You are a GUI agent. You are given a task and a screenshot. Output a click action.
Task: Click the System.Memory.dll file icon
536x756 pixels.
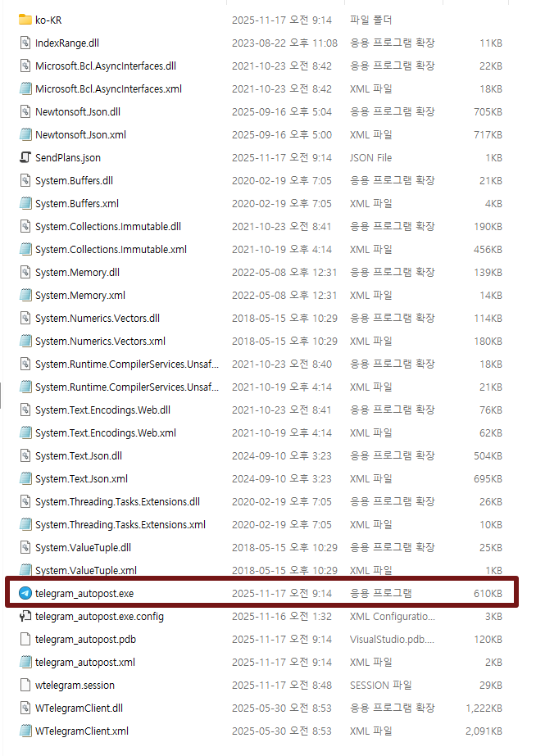25,273
